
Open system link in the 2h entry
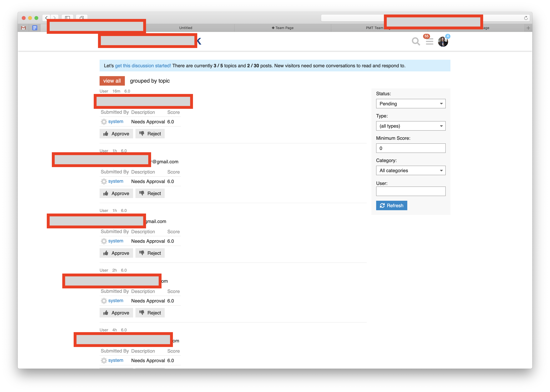pos(116,301)
